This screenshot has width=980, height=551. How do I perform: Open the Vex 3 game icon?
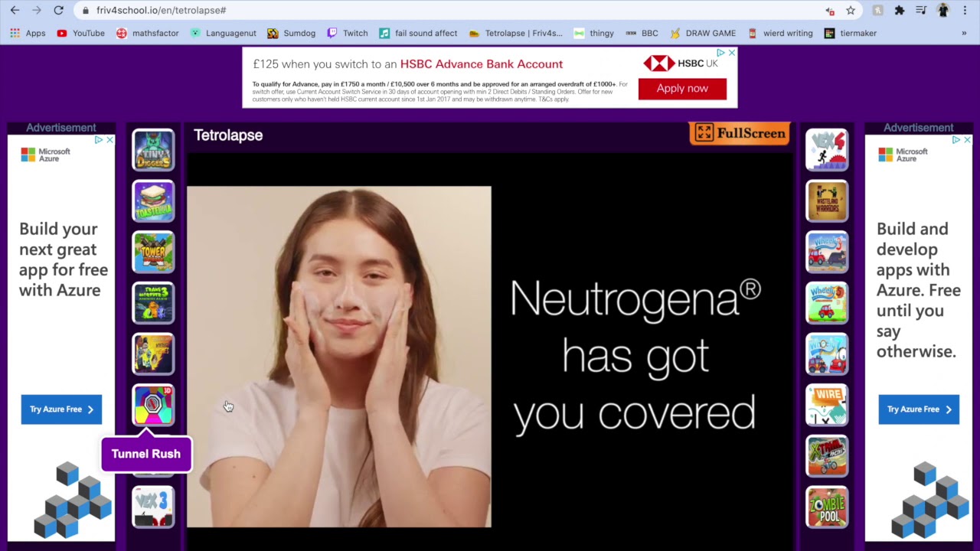153,507
